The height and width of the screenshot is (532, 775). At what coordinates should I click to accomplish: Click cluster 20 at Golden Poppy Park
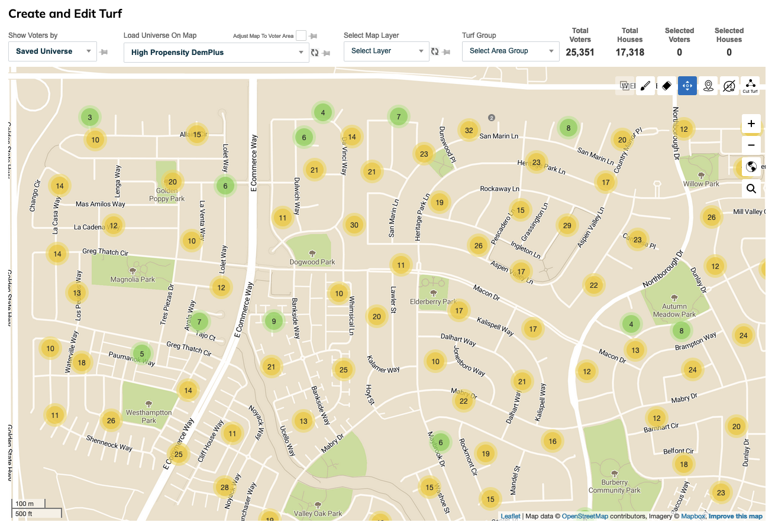click(172, 182)
